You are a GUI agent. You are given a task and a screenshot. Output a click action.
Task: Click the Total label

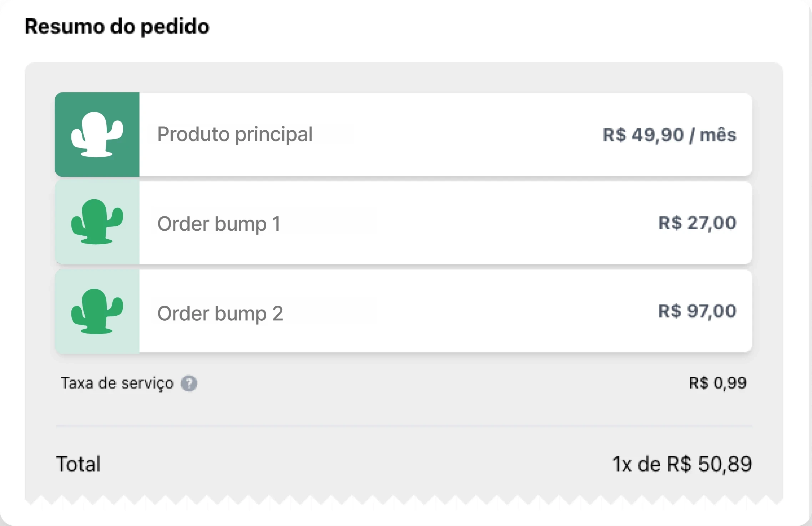click(78, 464)
